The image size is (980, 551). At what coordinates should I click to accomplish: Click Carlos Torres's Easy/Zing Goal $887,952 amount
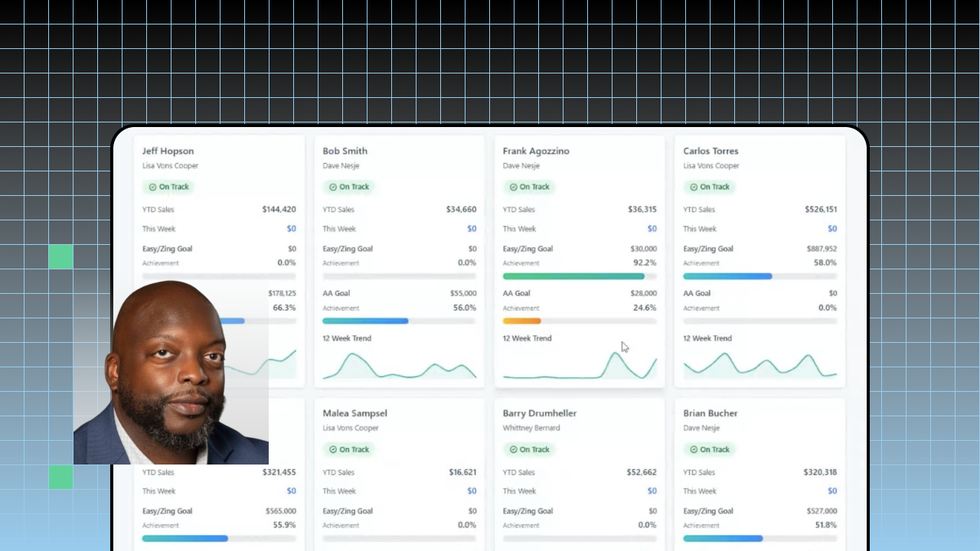point(822,249)
